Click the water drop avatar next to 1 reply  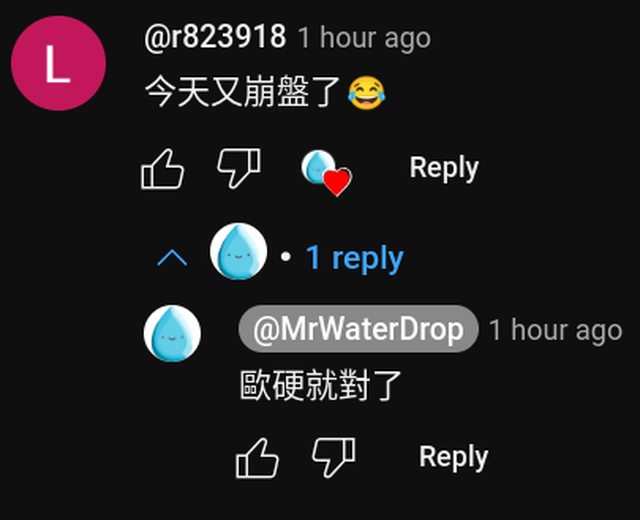pyautogui.click(x=238, y=251)
